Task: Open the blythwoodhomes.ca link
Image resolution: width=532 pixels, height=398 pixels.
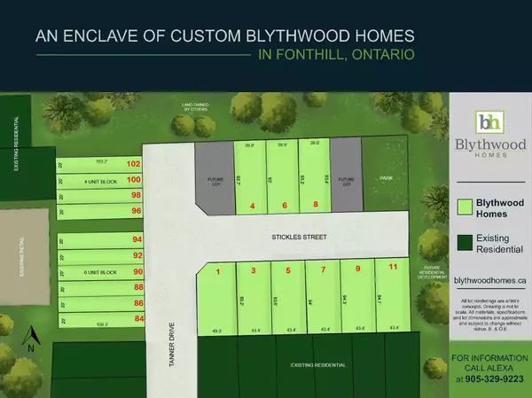Action: pyautogui.click(x=490, y=281)
